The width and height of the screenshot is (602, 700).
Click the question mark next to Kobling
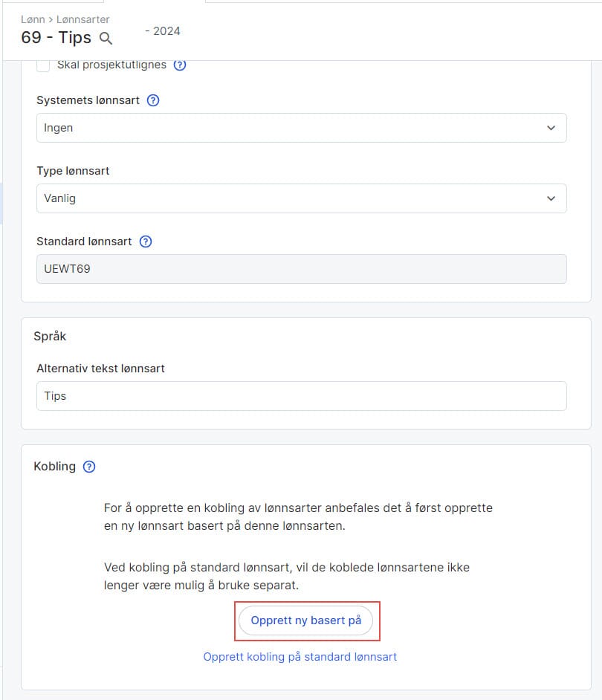(x=89, y=467)
